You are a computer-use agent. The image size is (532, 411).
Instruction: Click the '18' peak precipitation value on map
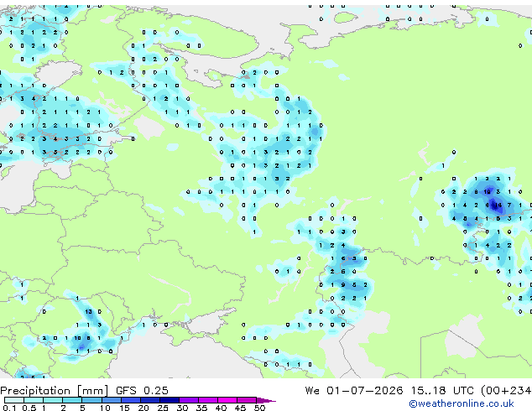[498, 205]
